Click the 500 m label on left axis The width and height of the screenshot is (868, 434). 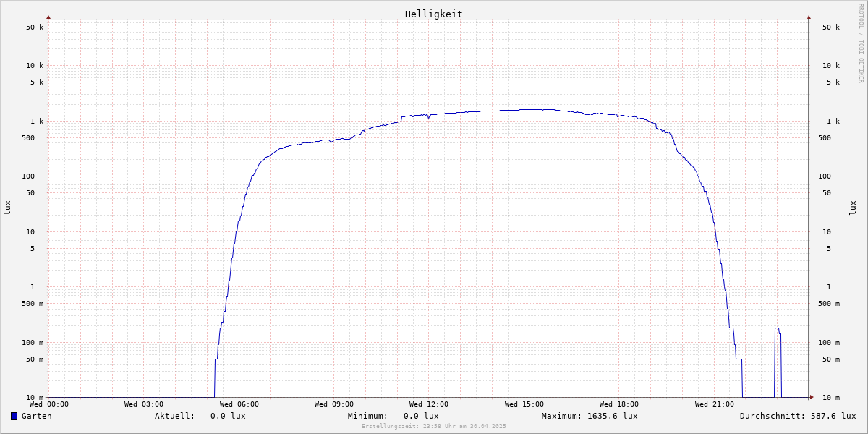point(33,304)
